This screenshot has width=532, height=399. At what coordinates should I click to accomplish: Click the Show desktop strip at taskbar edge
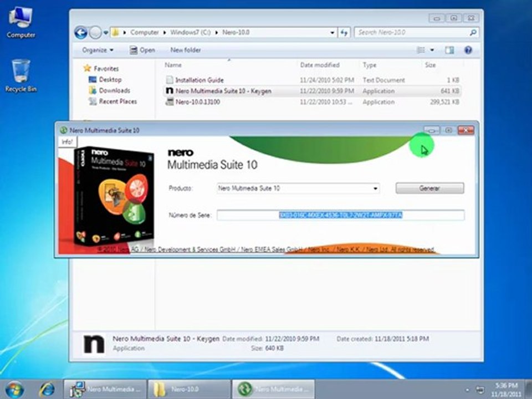(528, 389)
